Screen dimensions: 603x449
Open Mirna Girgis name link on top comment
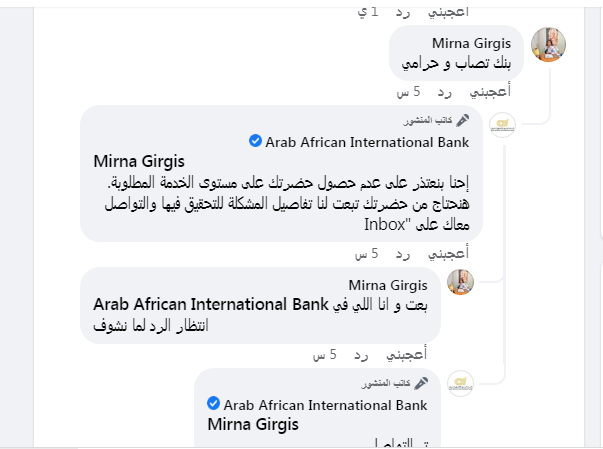point(471,44)
